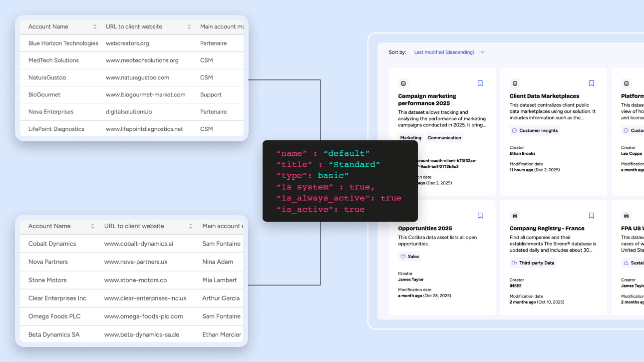Click the database icon on Client Data Marketplaces card

[x=515, y=83]
